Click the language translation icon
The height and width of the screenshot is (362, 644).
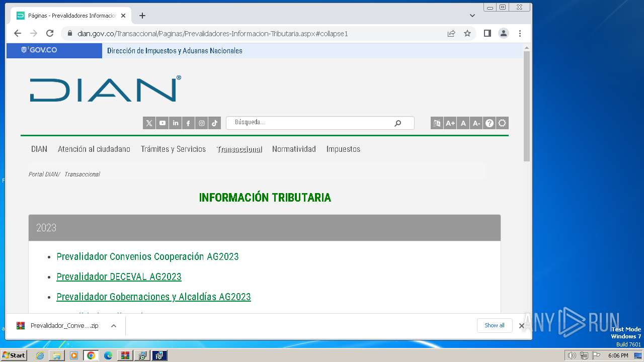pyautogui.click(x=437, y=123)
